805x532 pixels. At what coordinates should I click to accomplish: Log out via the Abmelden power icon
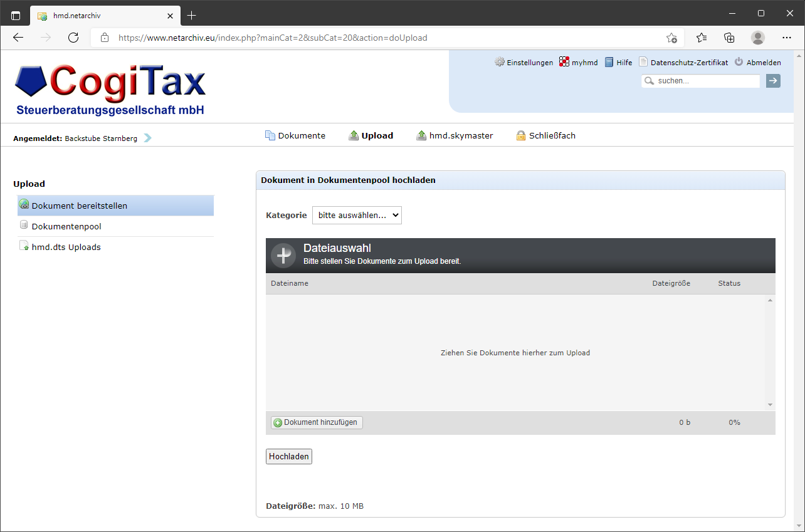point(738,61)
